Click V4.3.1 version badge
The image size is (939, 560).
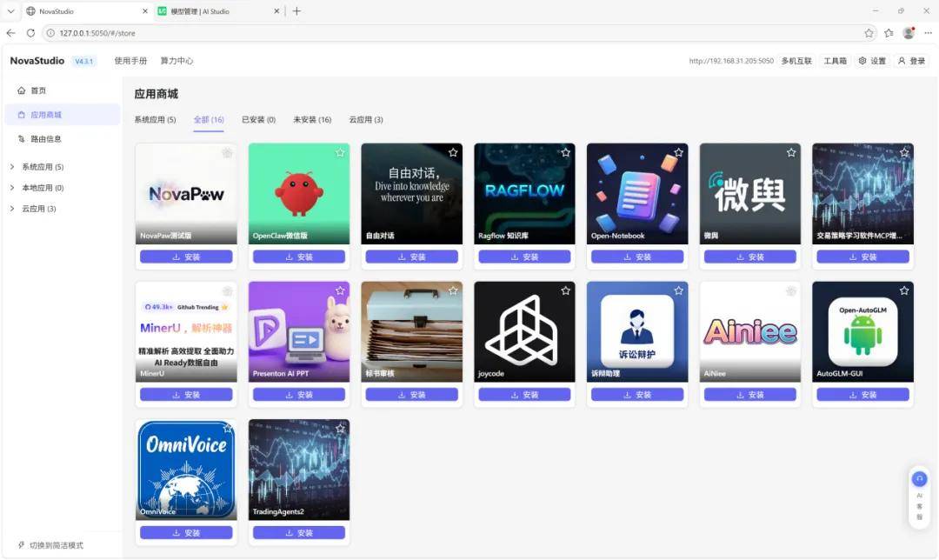pyautogui.click(x=83, y=61)
